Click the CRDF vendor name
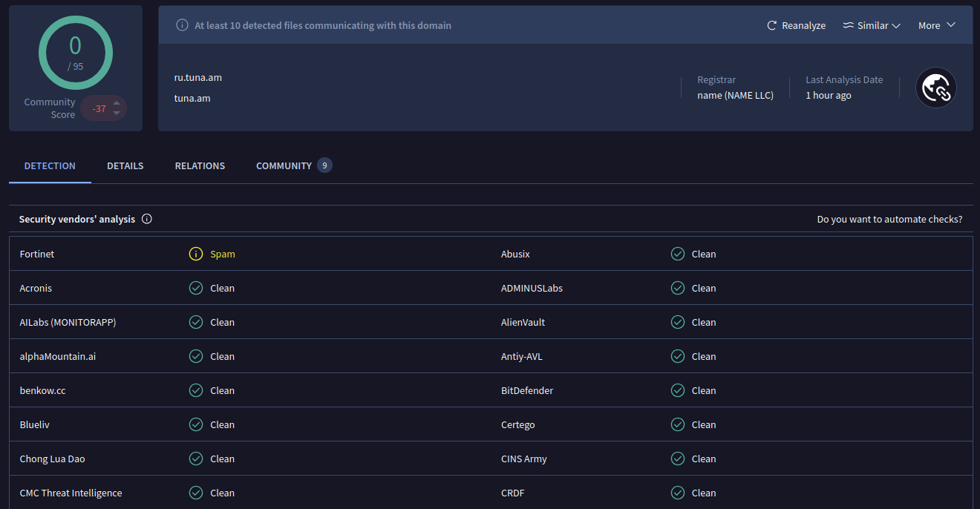This screenshot has height=509, width=980. 513,493
